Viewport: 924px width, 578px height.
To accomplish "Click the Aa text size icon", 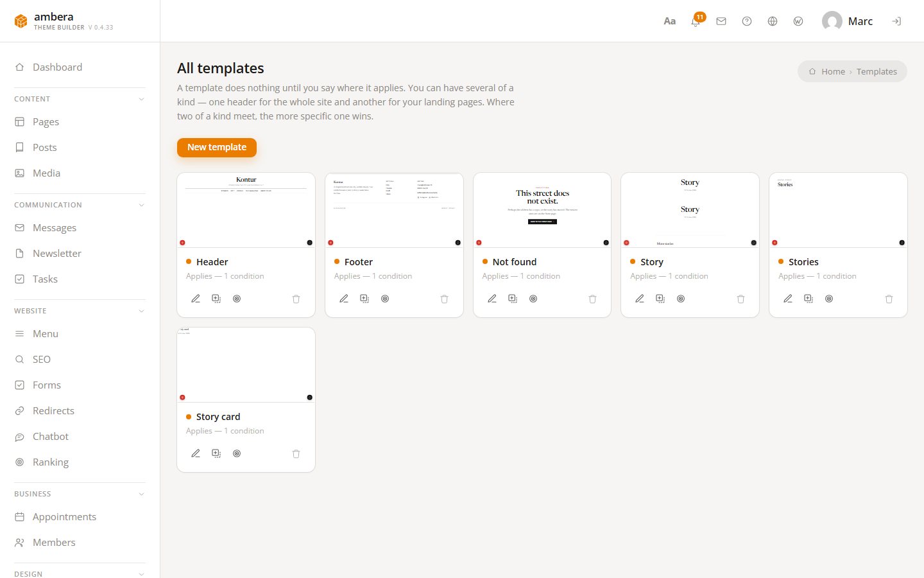I will coord(669,21).
